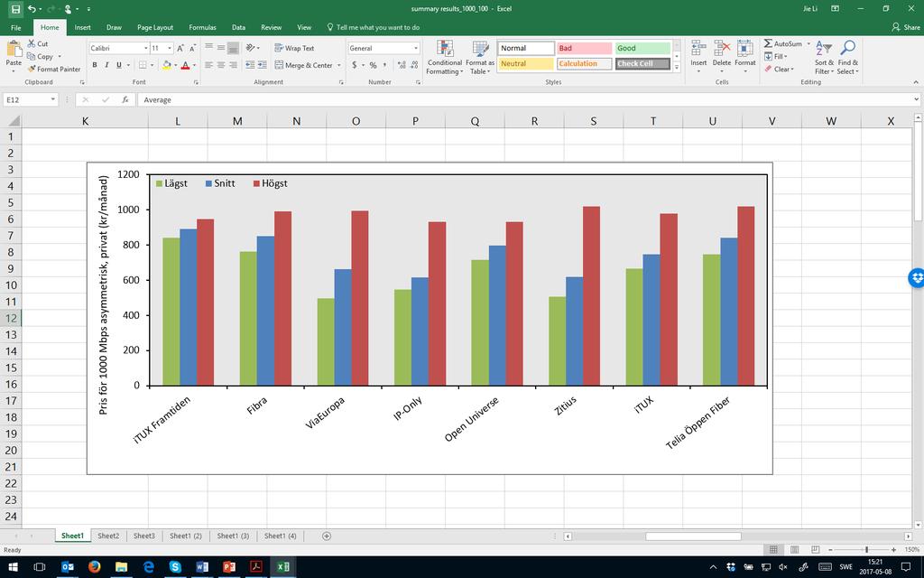Increase decimal places
The height and width of the screenshot is (578, 924).
coord(402,65)
